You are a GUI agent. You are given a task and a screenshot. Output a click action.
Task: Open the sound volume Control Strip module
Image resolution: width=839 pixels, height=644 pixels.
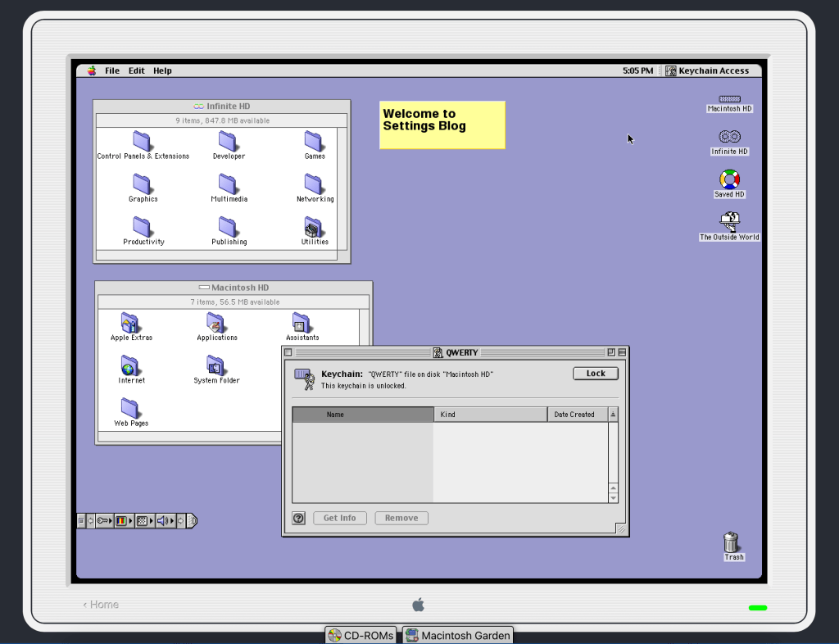click(163, 520)
